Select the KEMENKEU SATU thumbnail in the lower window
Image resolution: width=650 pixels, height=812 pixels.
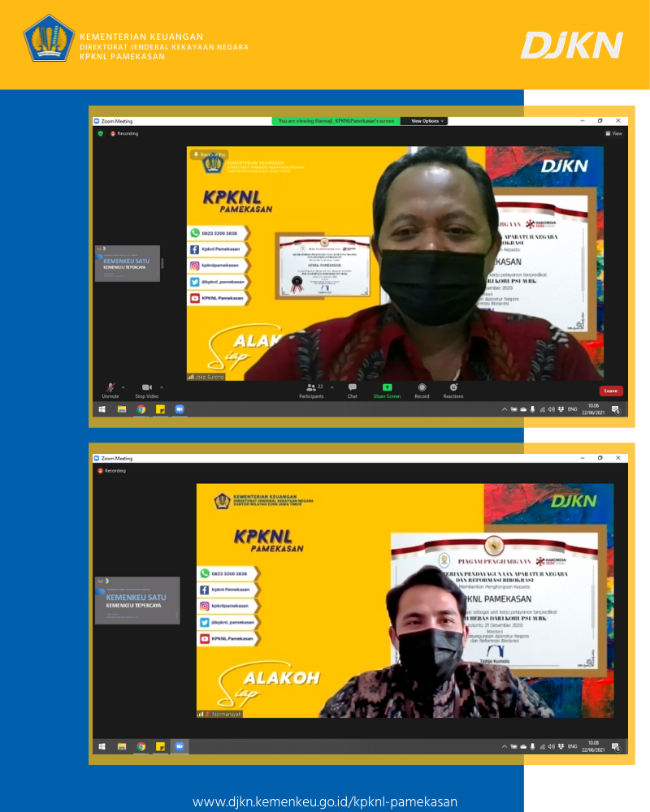137,601
